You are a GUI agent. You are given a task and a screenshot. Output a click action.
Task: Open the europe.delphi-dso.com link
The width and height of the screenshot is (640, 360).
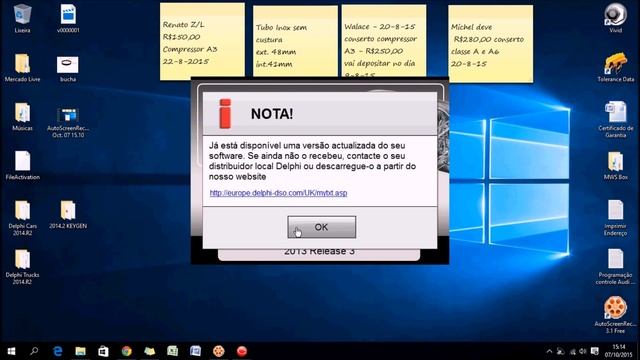pos(278,193)
